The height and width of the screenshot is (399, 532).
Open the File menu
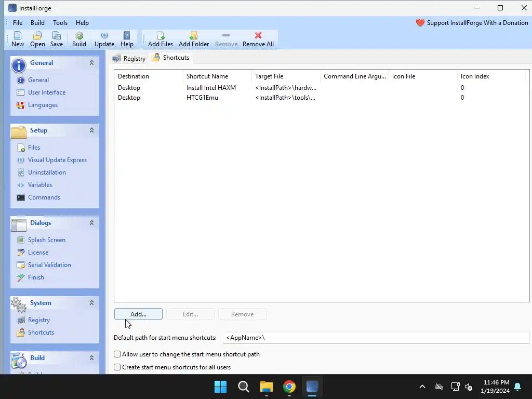coord(18,23)
